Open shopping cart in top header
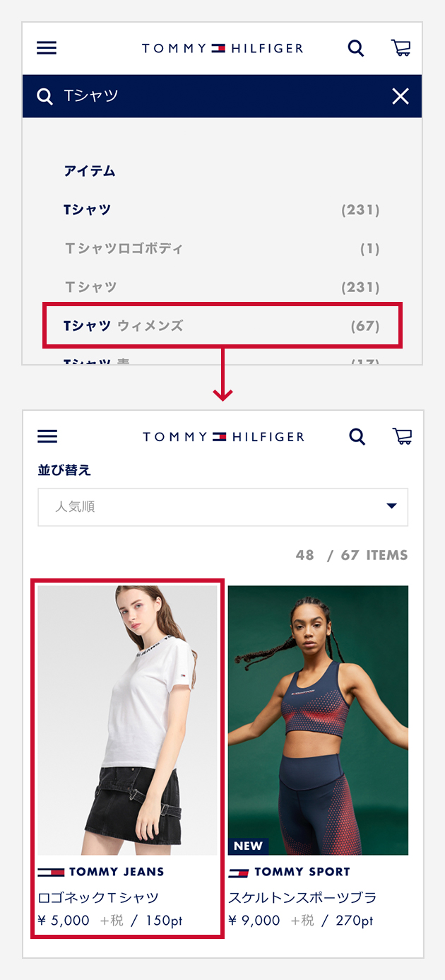The image size is (445, 980). click(400, 48)
